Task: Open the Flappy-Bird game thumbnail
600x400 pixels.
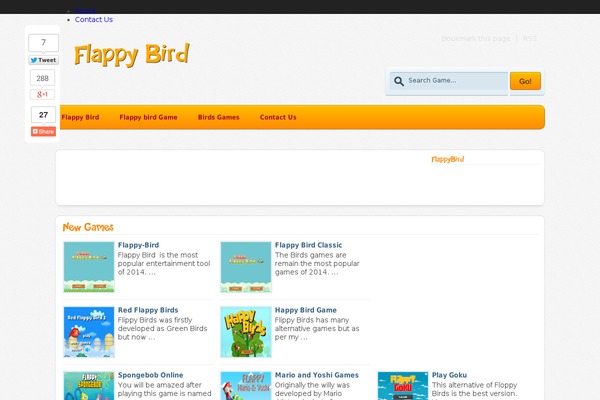Action: click(89, 267)
